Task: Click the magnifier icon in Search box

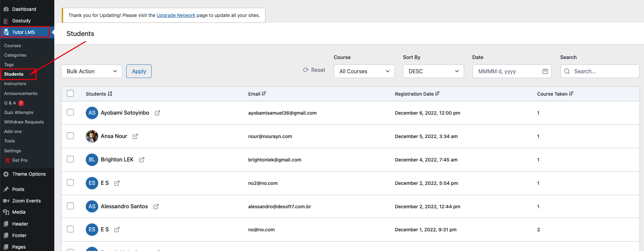Action: pyautogui.click(x=567, y=71)
